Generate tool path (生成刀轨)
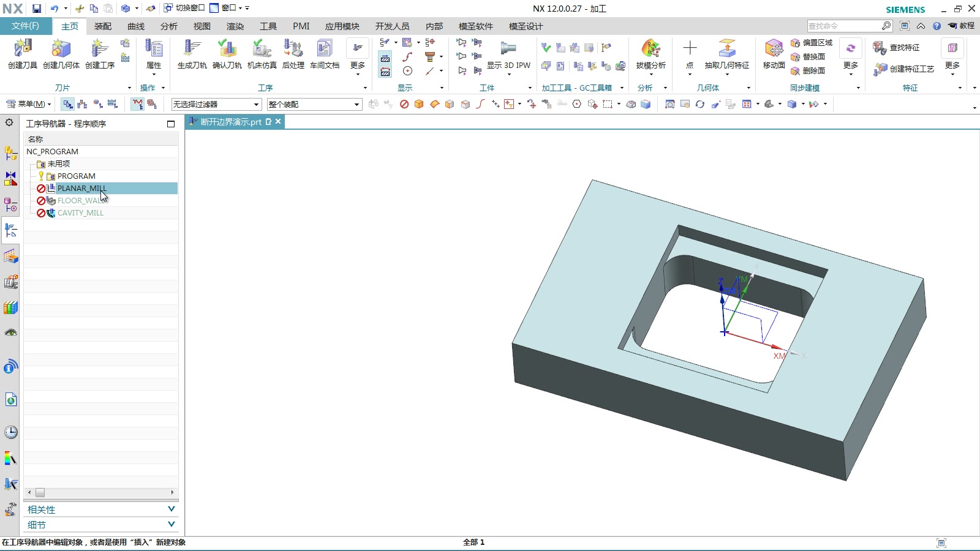The height and width of the screenshot is (551, 980). coord(192,54)
